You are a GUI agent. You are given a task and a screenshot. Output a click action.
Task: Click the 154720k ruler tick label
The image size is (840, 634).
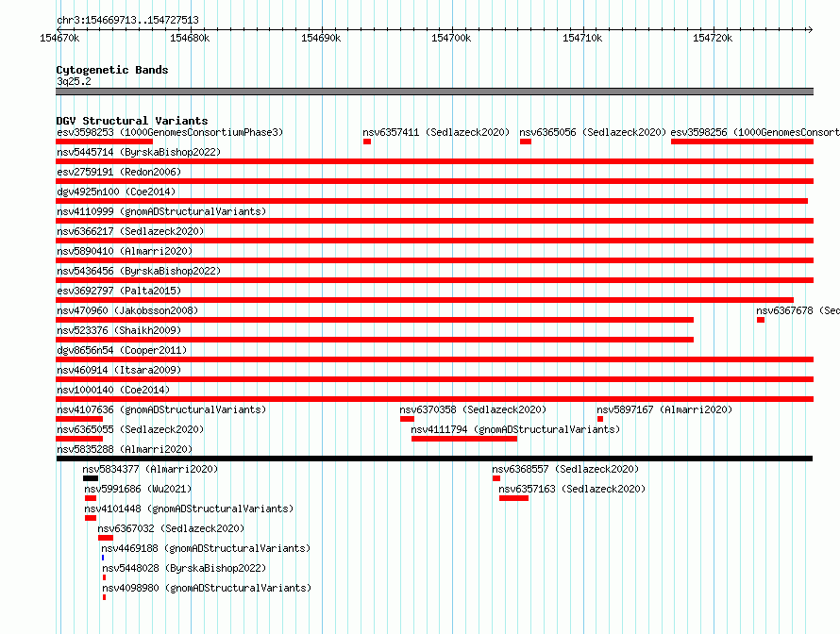pyautogui.click(x=713, y=38)
